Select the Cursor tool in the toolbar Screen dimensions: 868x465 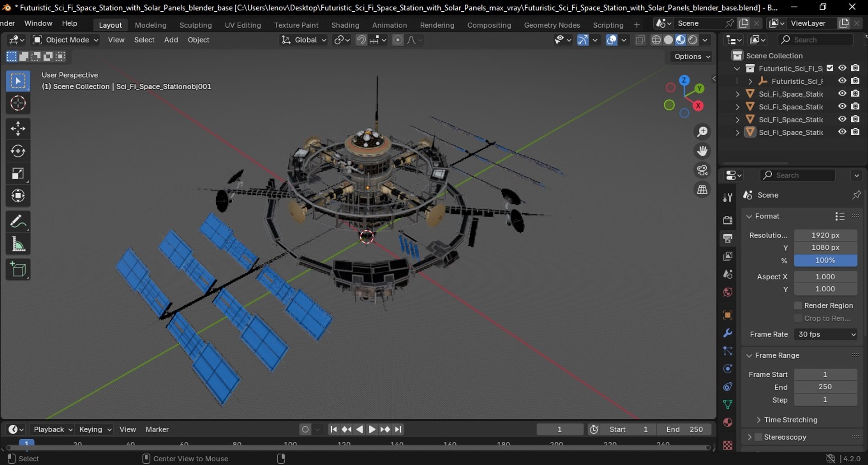point(18,104)
